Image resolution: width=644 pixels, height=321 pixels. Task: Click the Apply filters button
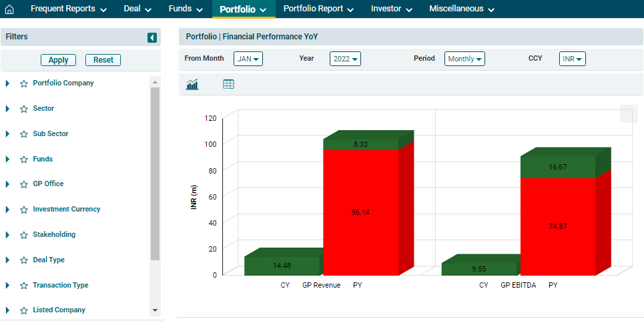coord(59,60)
